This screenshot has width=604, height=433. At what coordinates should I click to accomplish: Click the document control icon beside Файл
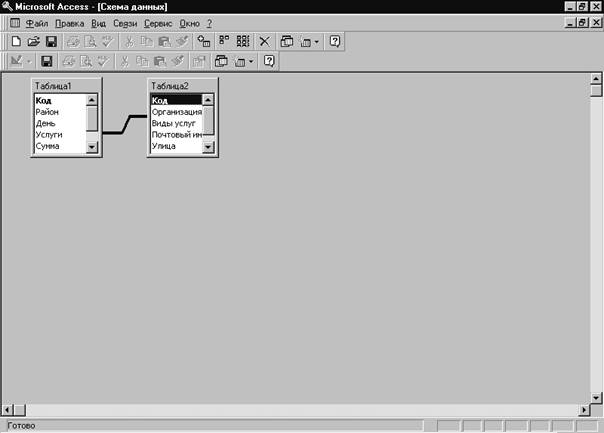[15, 23]
